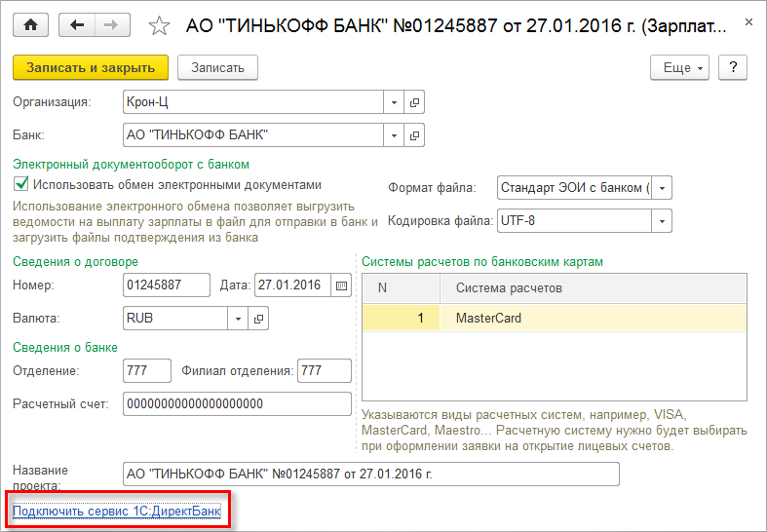Open the RUB currency record icon
Screen dimensions: 767x532
[258, 318]
